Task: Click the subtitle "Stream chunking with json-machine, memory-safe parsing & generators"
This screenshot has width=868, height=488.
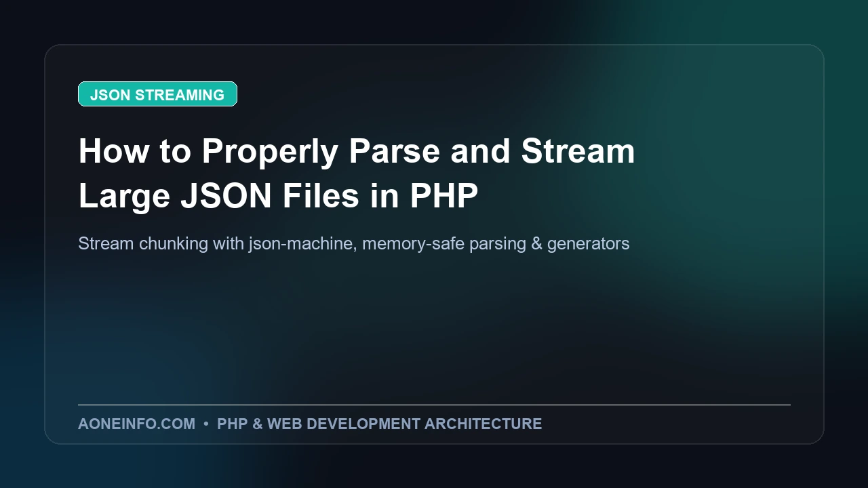Action: (x=354, y=243)
